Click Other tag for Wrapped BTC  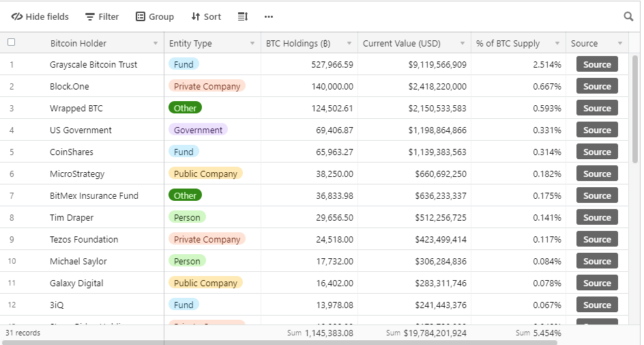186,108
